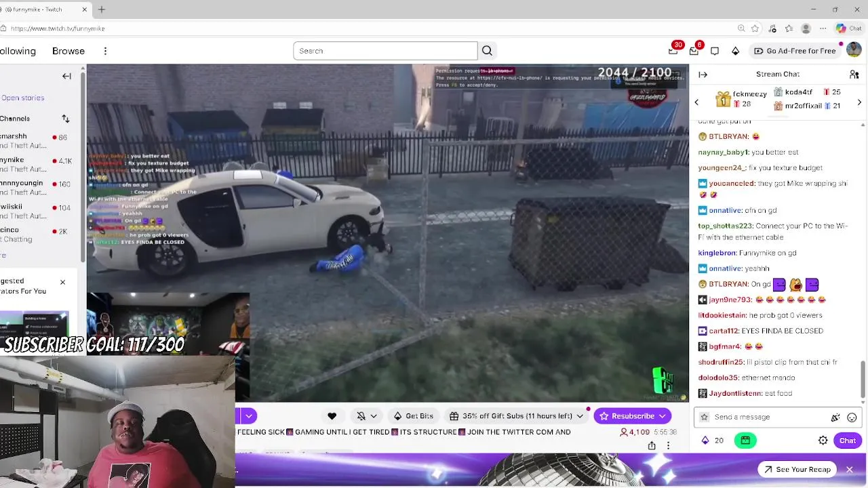This screenshot has height=488, width=868.
Task: Share the stream with the share icon
Action: [x=652, y=445]
